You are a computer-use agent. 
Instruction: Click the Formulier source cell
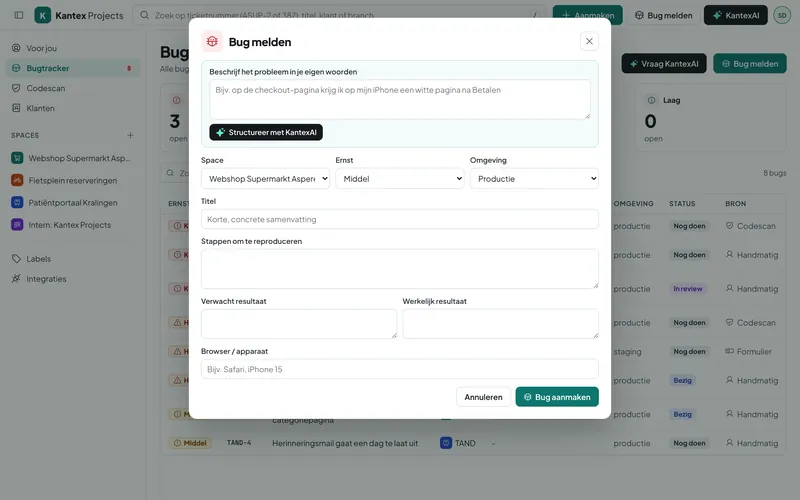(x=748, y=352)
